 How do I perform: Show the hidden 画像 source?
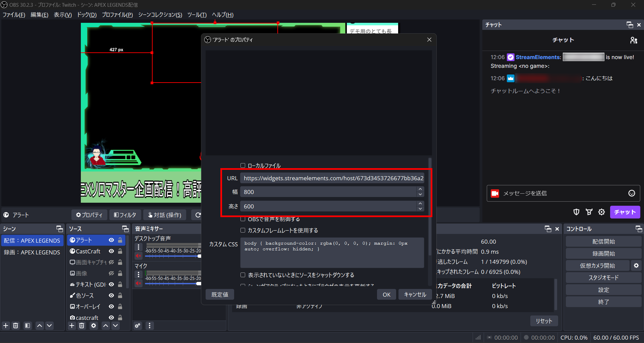[111, 273]
